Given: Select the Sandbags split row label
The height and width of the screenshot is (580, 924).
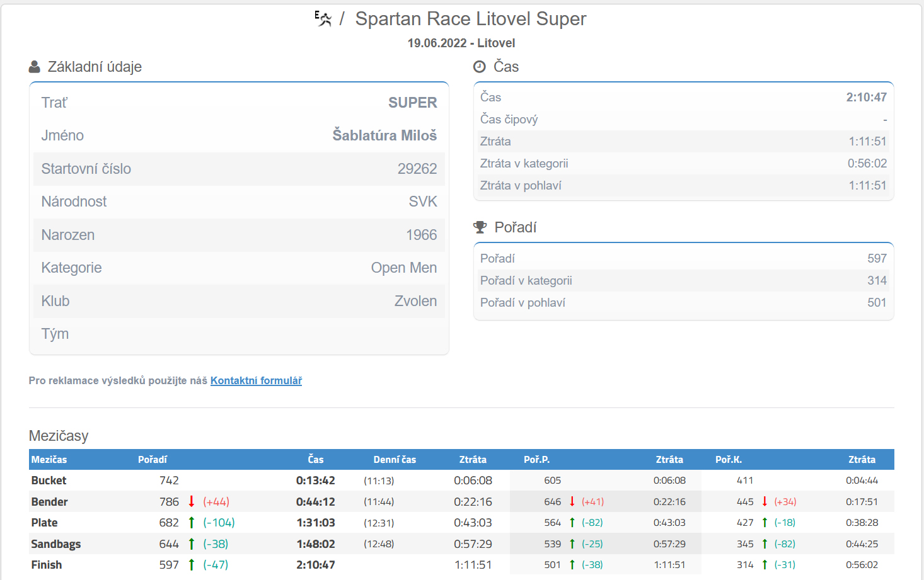Looking at the screenshot, I should click(56, 544).
